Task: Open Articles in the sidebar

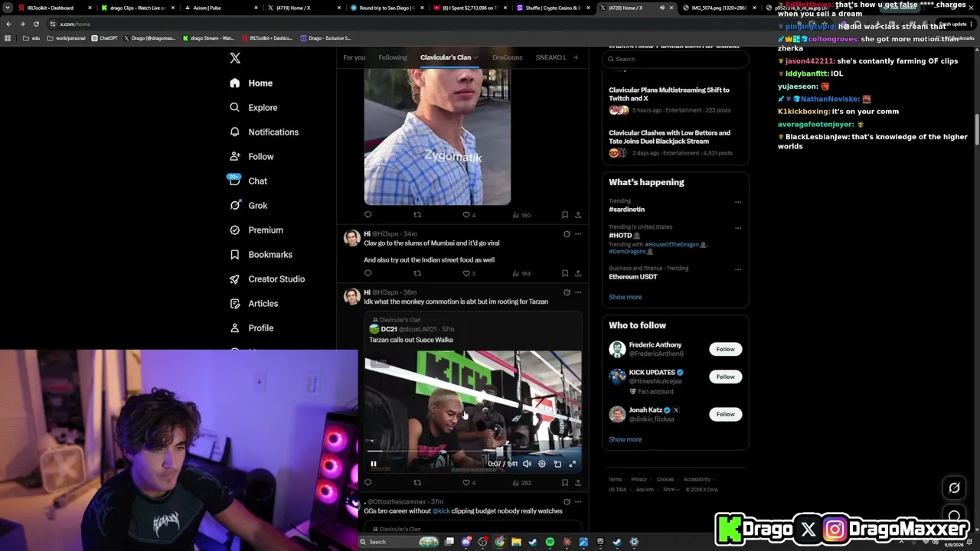Action: coord(253,304)
